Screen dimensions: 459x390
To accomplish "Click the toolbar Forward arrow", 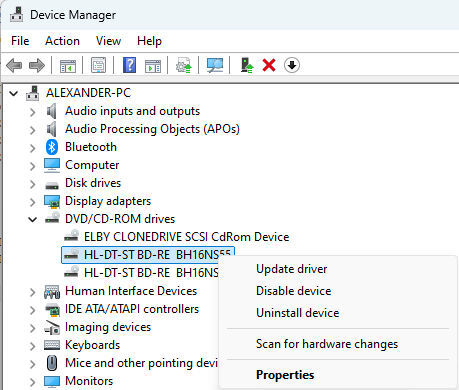I will pos(37,65).
